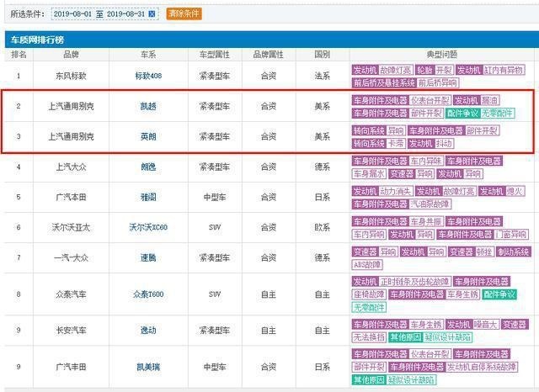Open the 凯越 car series link

pyautogui.click(x=148, y=106)
